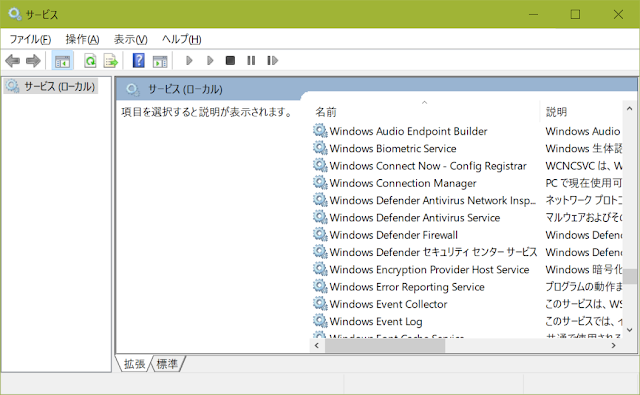Toggle Show/Hide Action Pane toolbar icon
This screenshot has height=395, width=640.
tap(160, 61)
